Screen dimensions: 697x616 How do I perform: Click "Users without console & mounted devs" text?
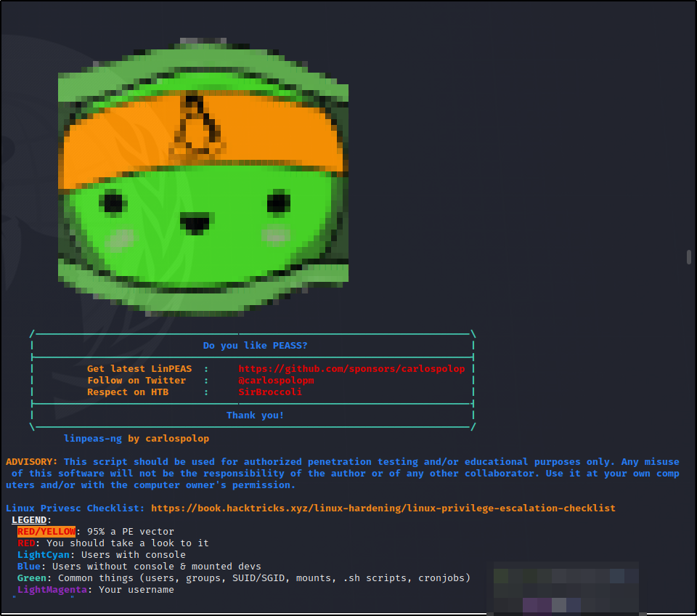pyautogui.click(x=157, y=566)
